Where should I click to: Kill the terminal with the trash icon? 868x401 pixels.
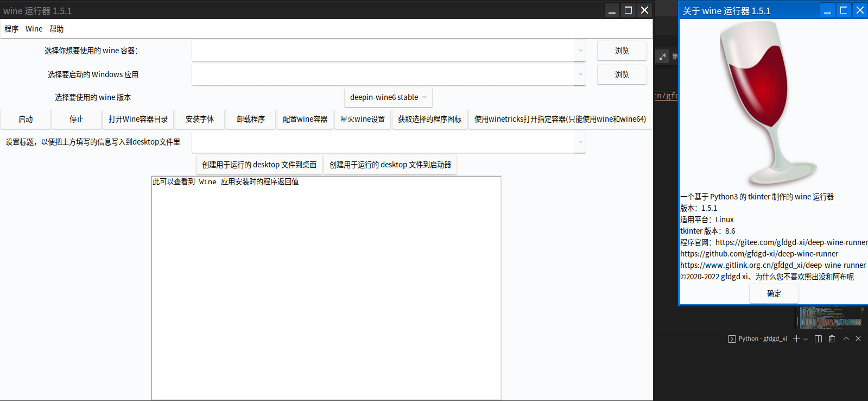pos(832,339)
